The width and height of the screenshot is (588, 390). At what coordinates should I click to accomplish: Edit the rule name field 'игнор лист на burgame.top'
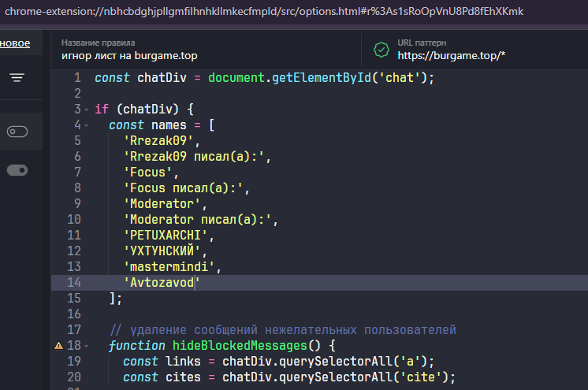click(129, 55)
